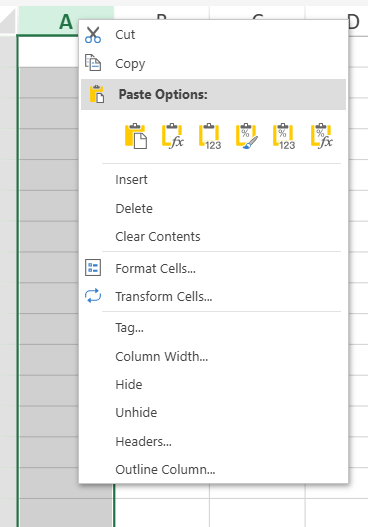368x527 pixels.
Task: Pick the Paste Values 123 icon
Action: tap(210, 136)
